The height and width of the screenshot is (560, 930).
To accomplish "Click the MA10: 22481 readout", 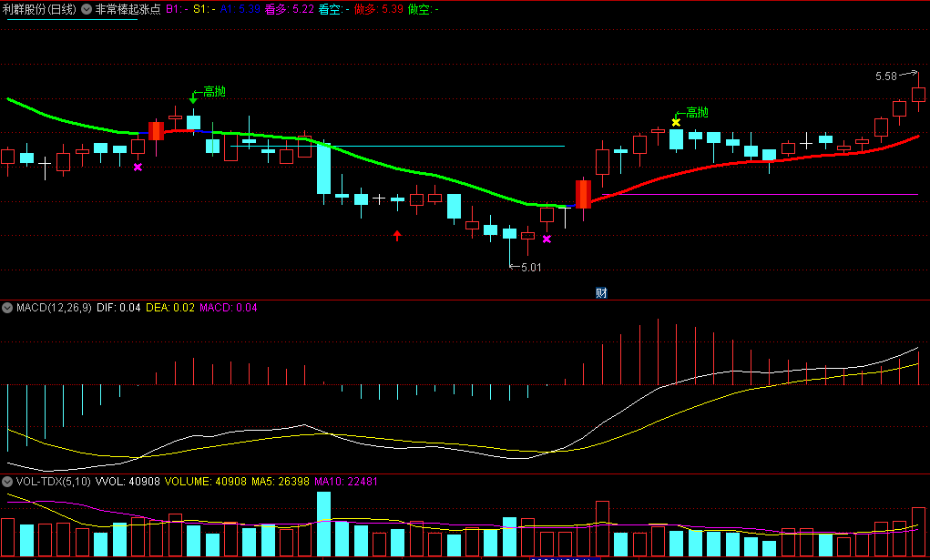I will tap(346, 481).
